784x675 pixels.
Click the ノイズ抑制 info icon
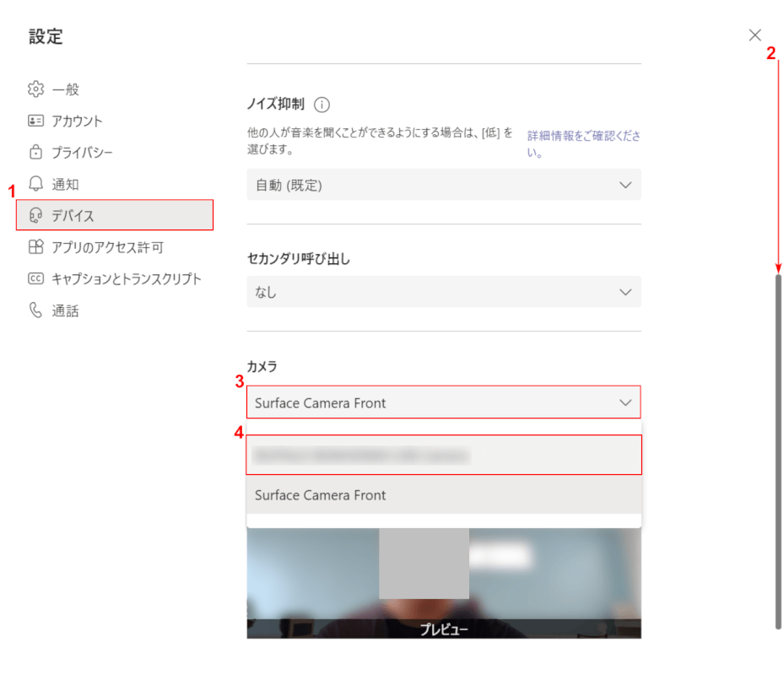coord(322,105)
